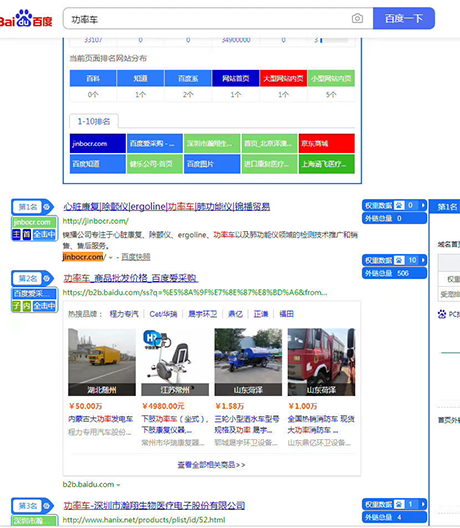This screenshot has width=460, height=528.
Task: Switch to the 1-10排名 tab
Action: coord(94,121)
